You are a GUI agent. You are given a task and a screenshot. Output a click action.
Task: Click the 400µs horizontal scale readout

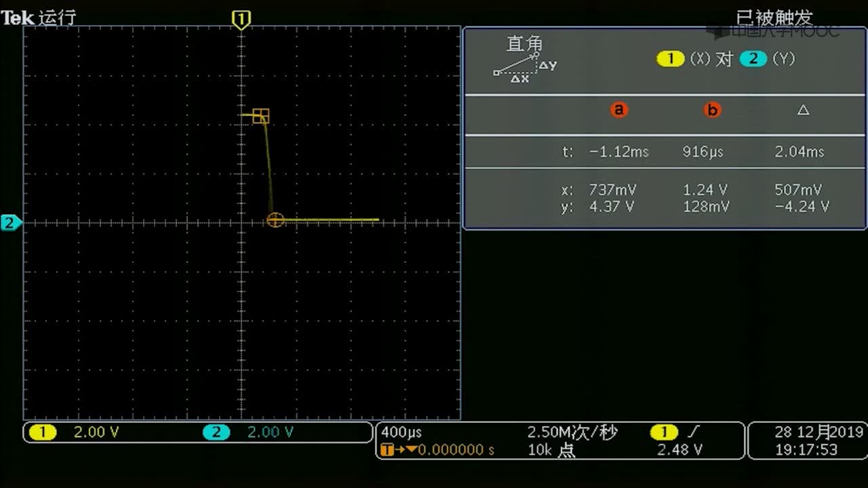[x=401, y=432]
